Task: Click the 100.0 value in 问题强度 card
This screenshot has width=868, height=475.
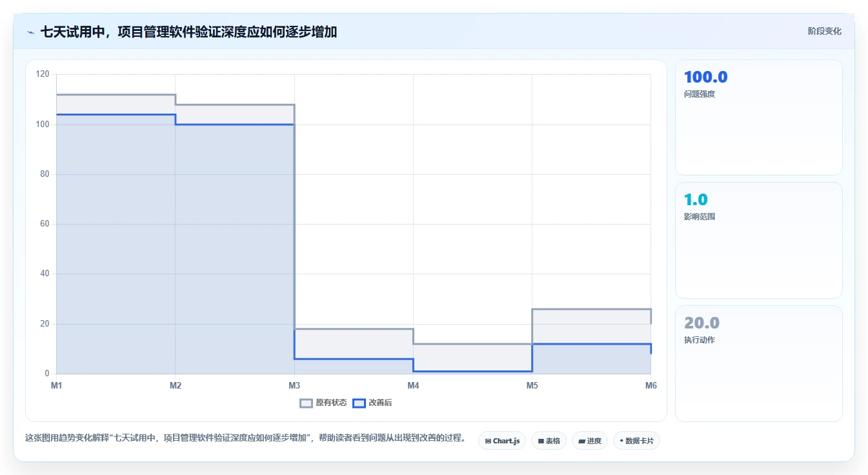Action: pyautogui.click(x=705, y=77)
